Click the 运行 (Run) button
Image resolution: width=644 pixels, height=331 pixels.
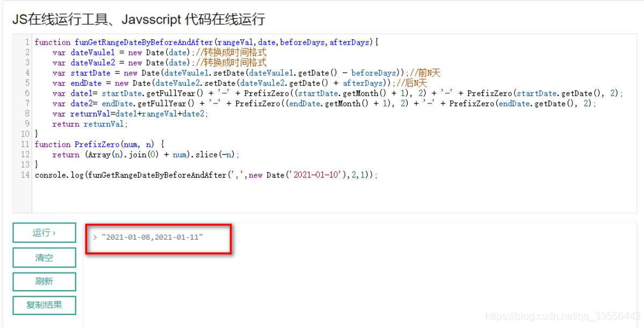point(43,233)
